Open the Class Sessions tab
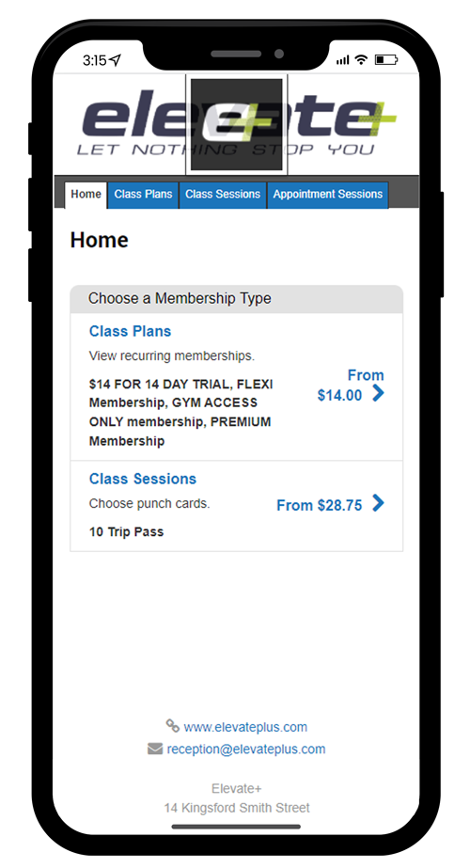The width and height of the screenshot is (470, 868). [223, 195]
